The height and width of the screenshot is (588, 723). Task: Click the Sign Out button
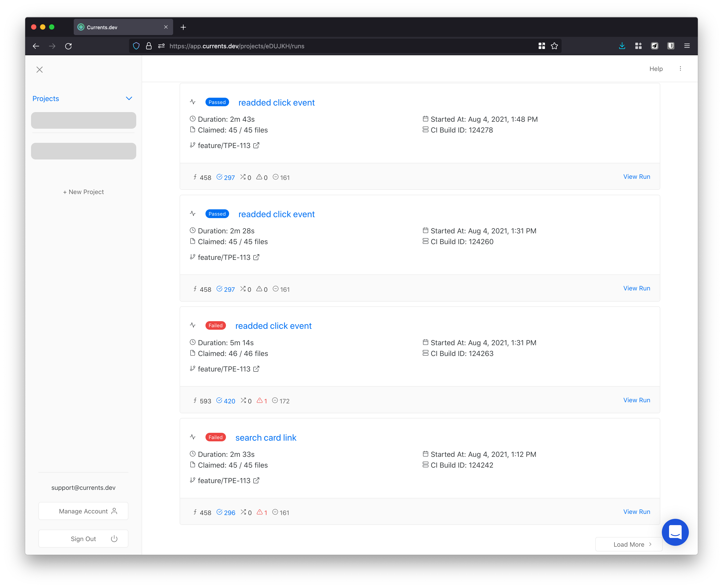[x=83, y=539]
